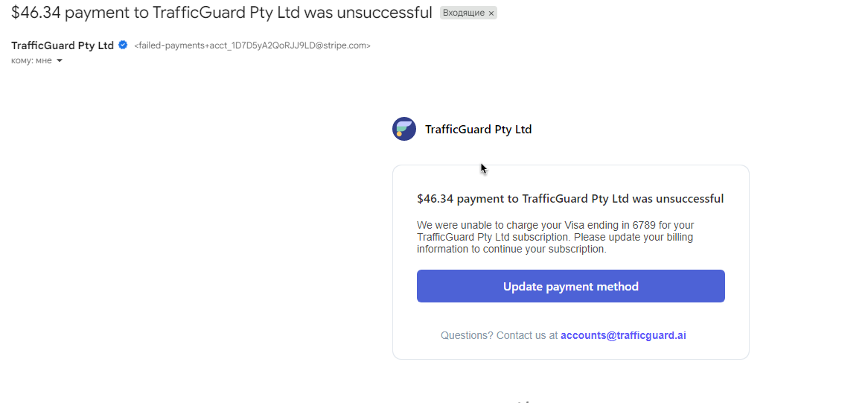Viewport: 868px width, 403px height.
Task: Click the TrafficGuard round logo icon
Action: (x=404, y=129)
